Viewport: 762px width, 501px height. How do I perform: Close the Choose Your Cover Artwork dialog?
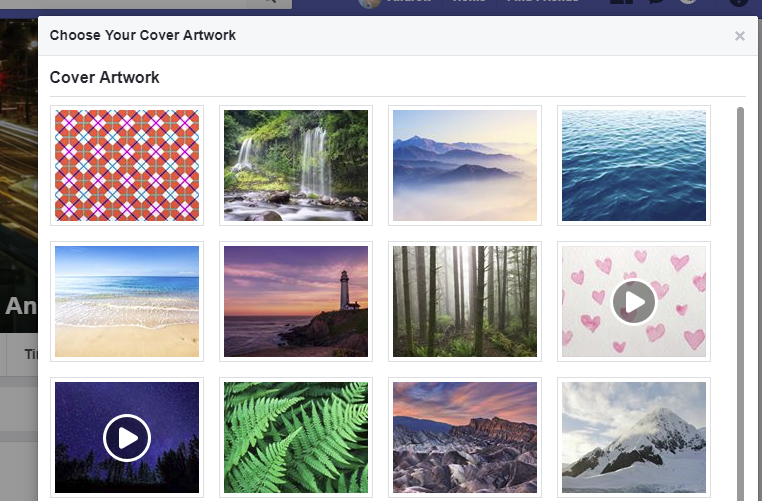(740, 36)
